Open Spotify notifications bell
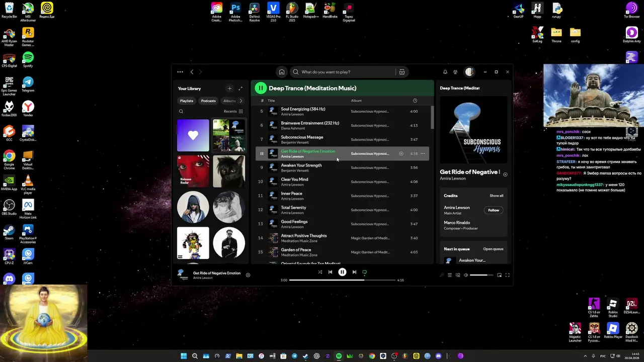 pyautogui.click(x=445, y=72)
